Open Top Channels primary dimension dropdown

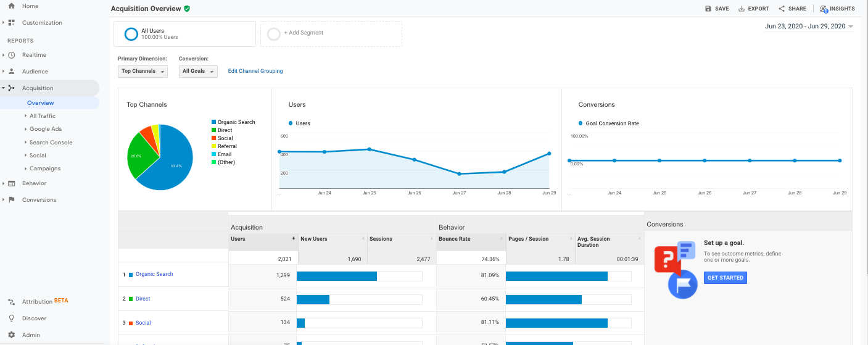point(143,72)
